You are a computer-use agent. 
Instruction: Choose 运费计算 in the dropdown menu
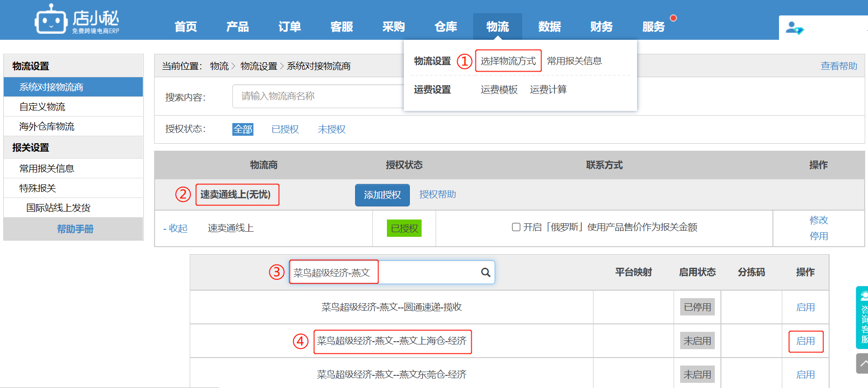[x=549, y=89]
